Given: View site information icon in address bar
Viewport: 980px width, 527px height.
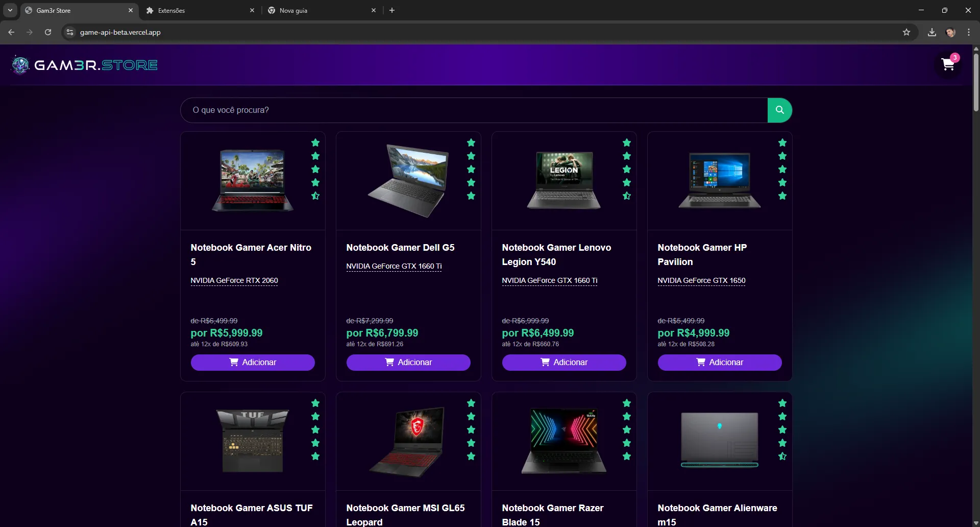Looking at the screenshot, I should (70, 32).
